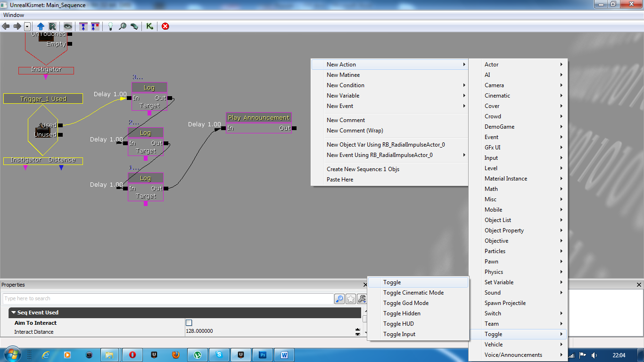Open the wrench options icon in Properties
The width and height of the screenshot is (644, 362).
(362, 299)
